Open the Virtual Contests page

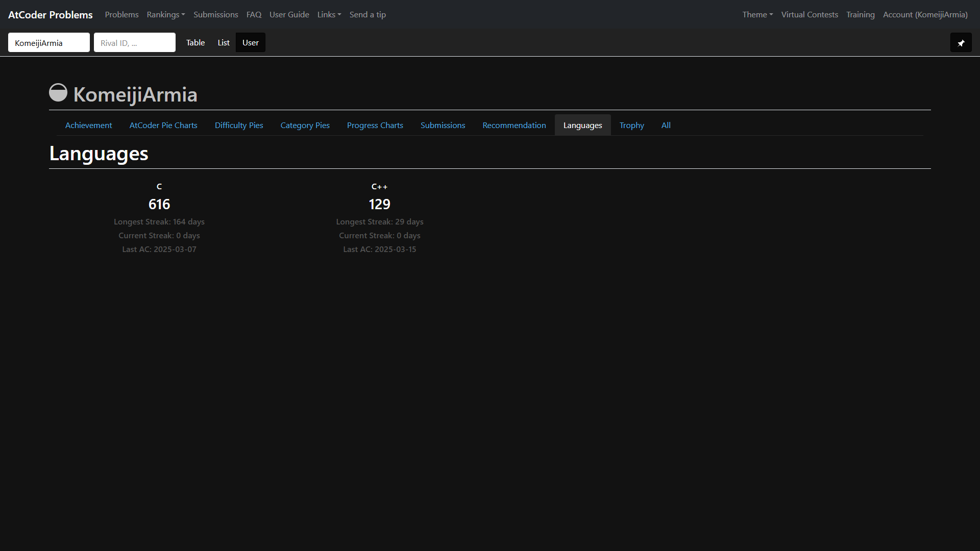(x=809, y=15)
